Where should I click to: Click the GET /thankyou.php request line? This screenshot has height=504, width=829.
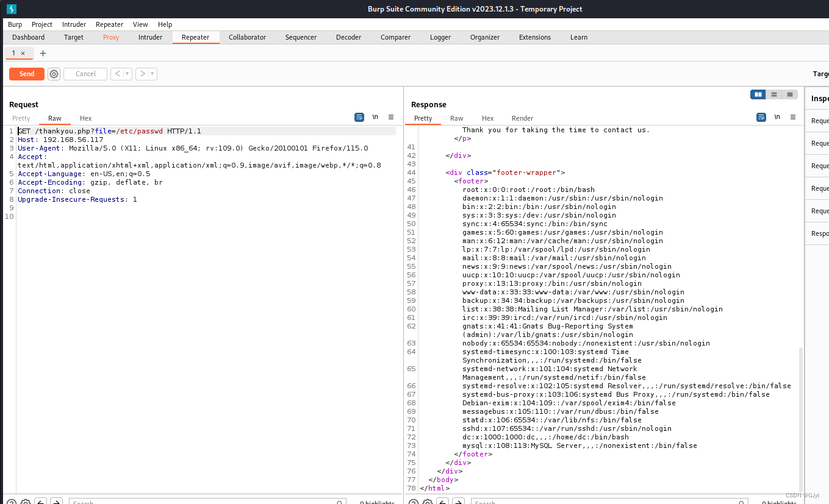[x=109, y=131]
